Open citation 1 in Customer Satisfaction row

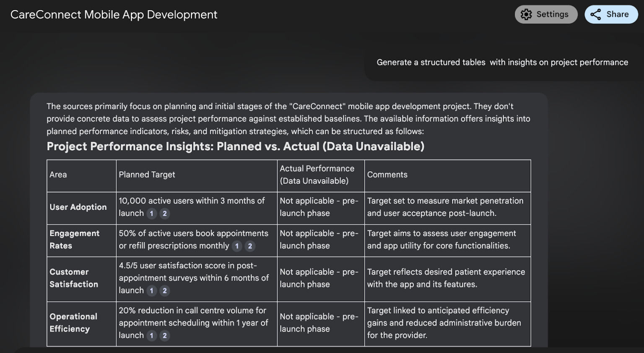(x=152, y=290)
